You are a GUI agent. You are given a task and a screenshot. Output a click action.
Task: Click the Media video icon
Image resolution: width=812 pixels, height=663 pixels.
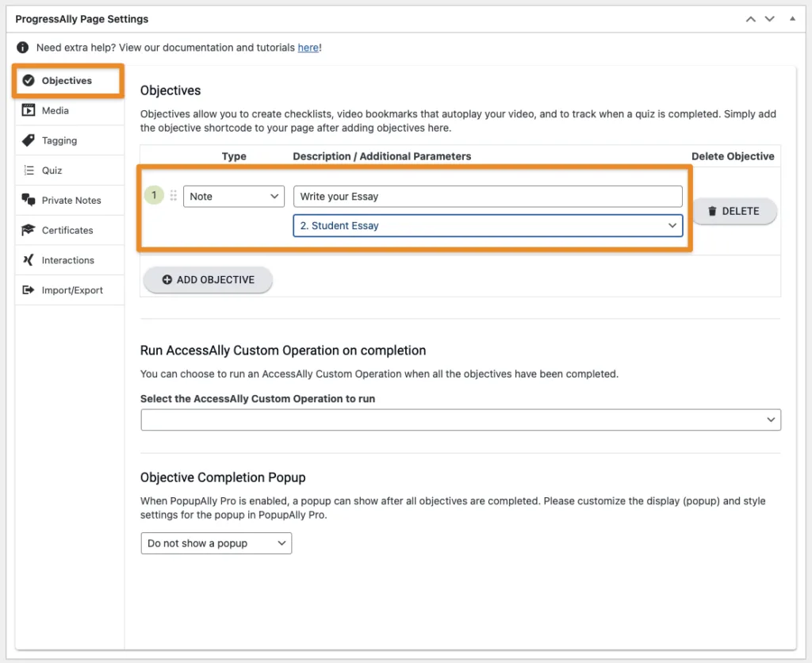pyautogui.click(x=29, y=110)
